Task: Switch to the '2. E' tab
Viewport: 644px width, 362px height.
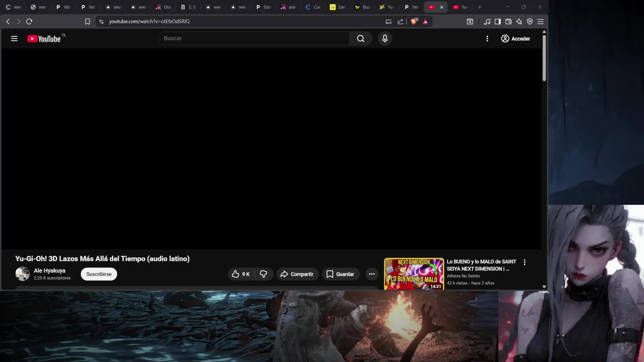Action: (x=189, y=7)
